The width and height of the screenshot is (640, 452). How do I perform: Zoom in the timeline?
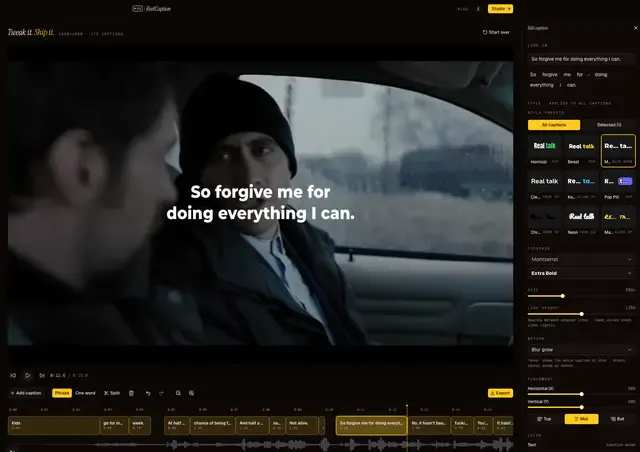click(191, 393)
